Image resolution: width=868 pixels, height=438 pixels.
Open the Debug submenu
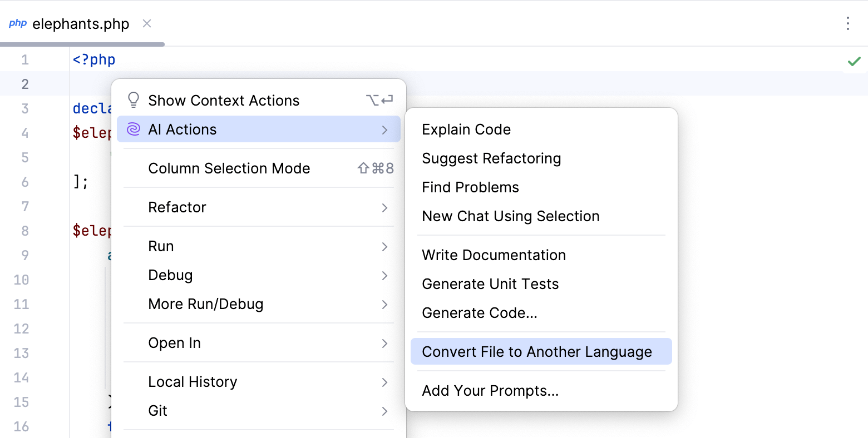tap(170, 275)
